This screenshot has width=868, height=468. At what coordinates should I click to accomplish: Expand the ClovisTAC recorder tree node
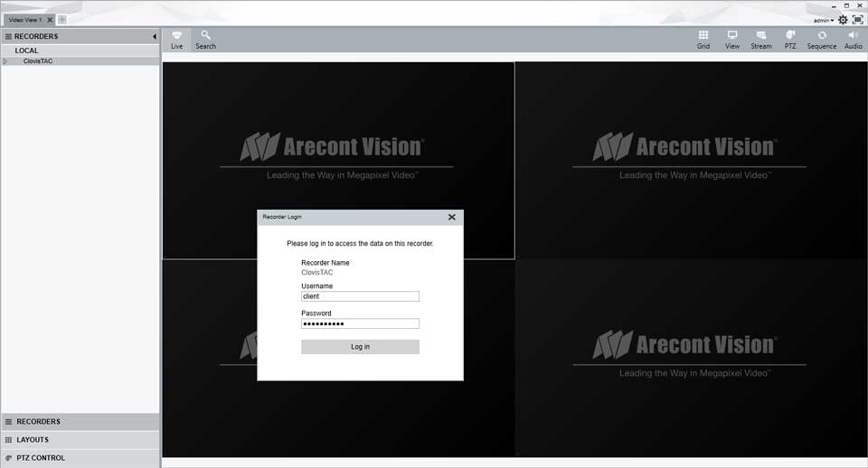point(5,61)
